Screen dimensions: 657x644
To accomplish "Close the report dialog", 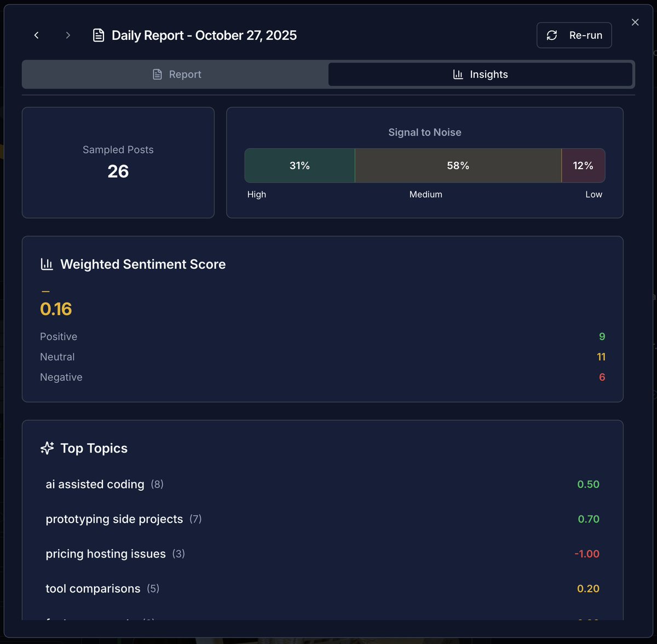I will point(635,22).
